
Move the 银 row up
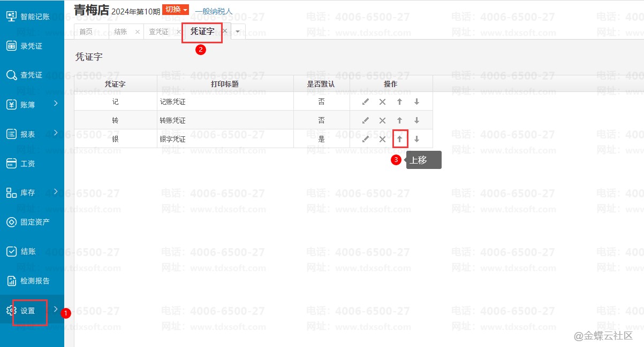399,139
